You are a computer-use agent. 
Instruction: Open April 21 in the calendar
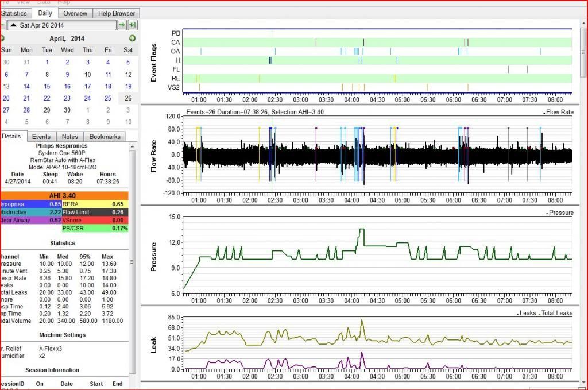26,98
